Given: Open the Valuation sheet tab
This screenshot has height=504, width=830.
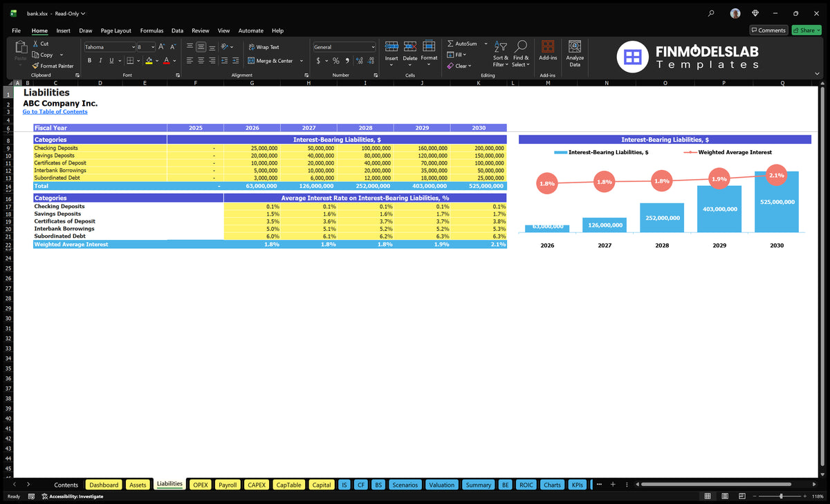Looking at the screenshot, I should click(441, 485).
